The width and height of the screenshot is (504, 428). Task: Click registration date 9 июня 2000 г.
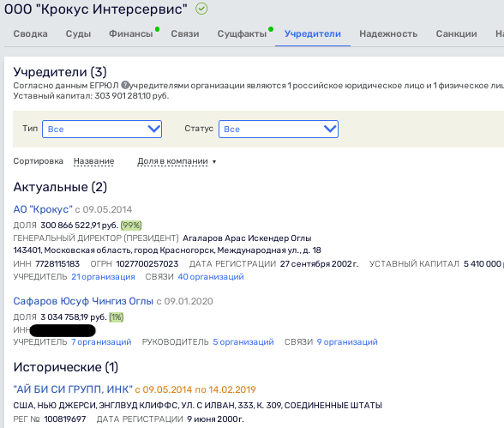click(x=215, y=419)
